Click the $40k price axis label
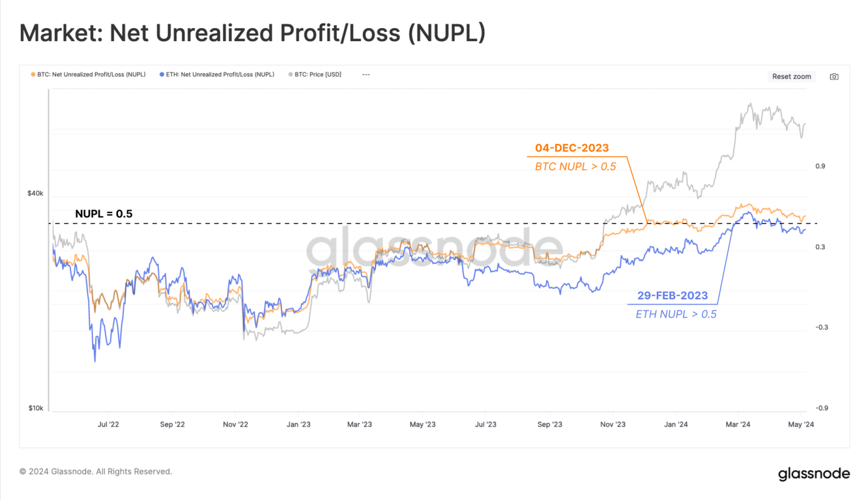The image size is (868, 500). 35,193
